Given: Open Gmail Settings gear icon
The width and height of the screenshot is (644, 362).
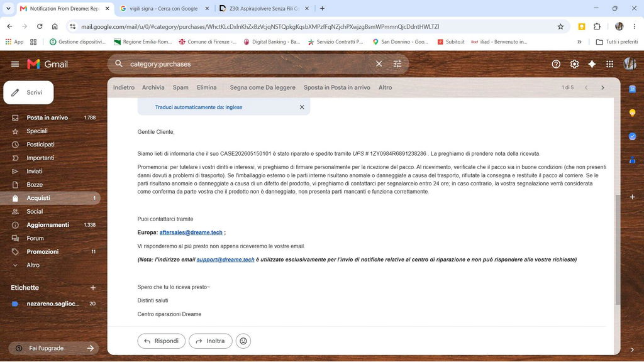Looking at the screenshot, I should click(x=574, y=64).
